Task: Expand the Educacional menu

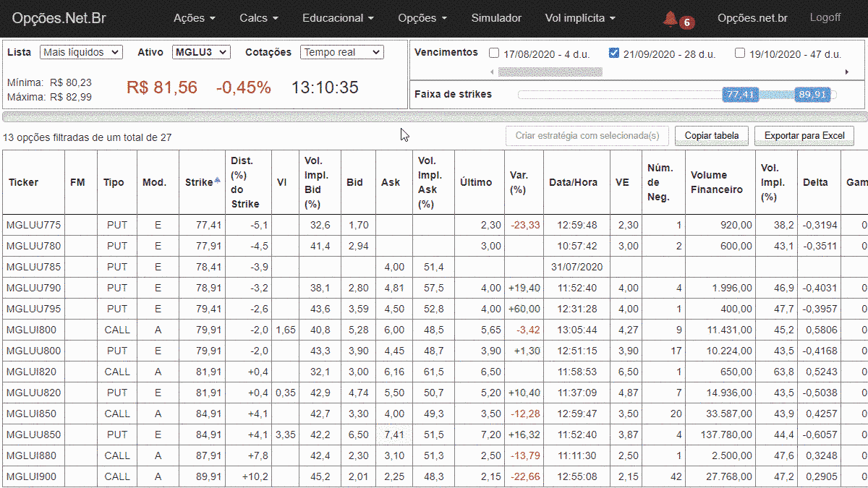Action: coord(338,18)
